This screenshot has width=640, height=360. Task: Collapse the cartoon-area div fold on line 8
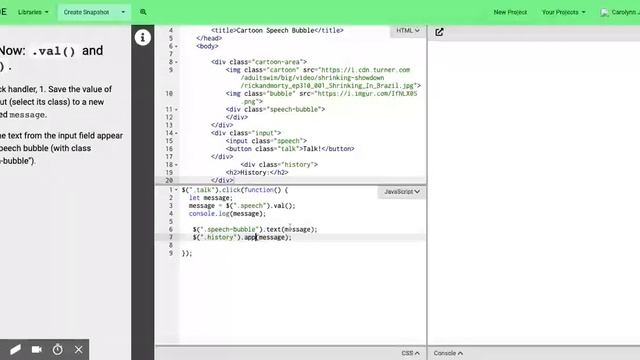click(x=176, y=62)
